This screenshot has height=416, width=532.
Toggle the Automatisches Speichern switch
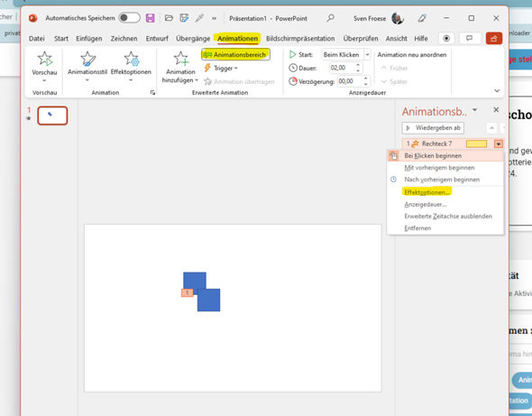click(x=129, y=18)
